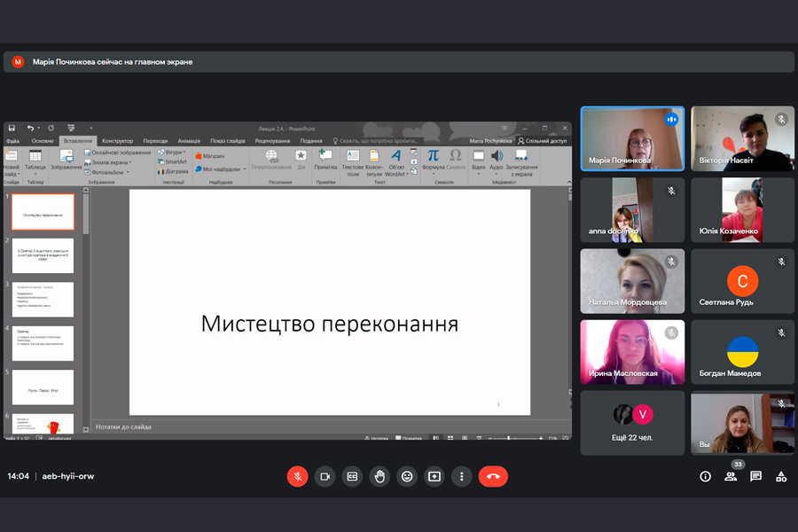Select Марія Починкова video tile

point(632,138)
